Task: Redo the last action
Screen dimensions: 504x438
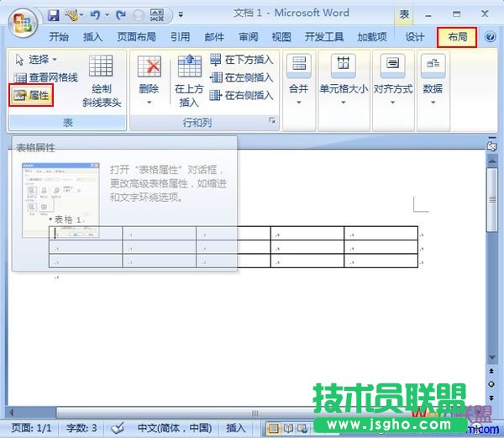Action: (121, 15)
